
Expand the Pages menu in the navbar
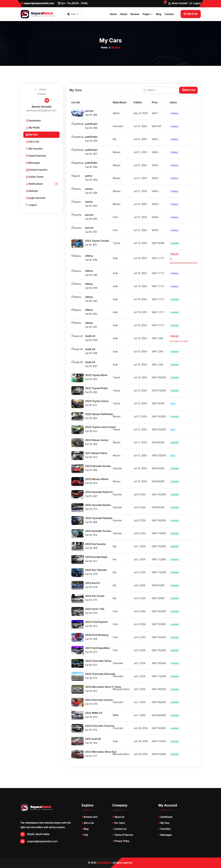[148, 14]
